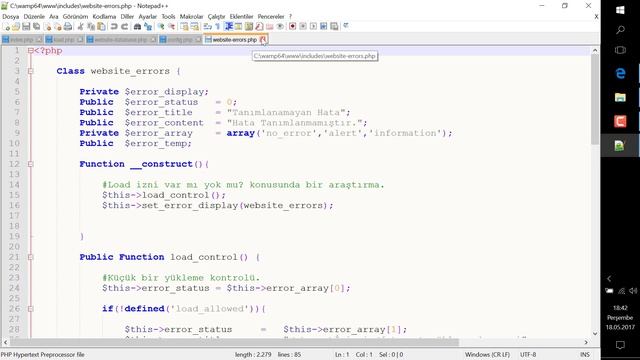The image size is (640, 360).
Task: Undo the last edit via toolbar
Action: click(114, 27)
